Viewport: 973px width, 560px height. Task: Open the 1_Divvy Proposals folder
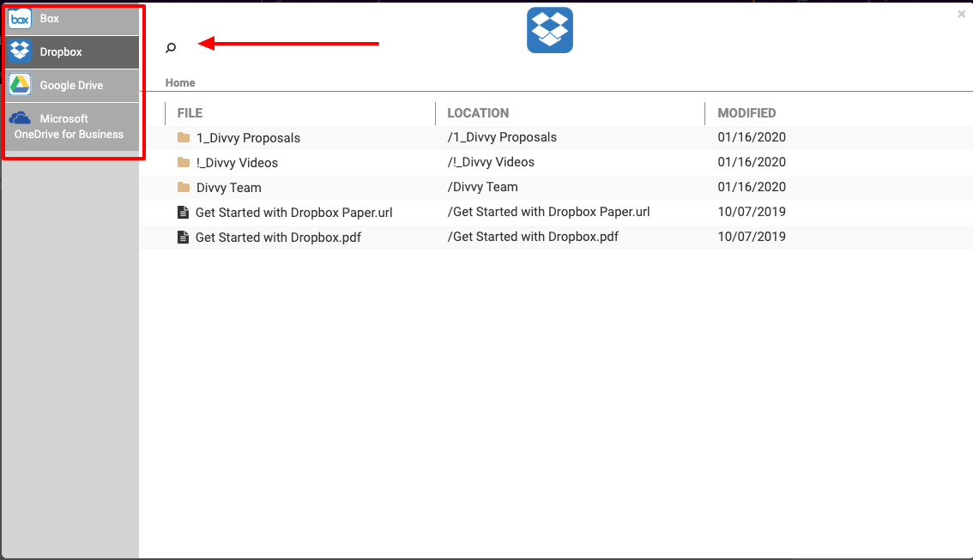[248, 138]
